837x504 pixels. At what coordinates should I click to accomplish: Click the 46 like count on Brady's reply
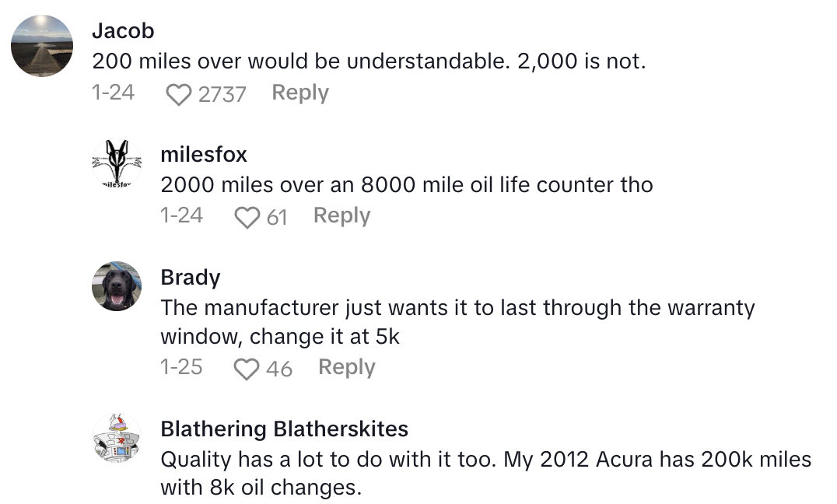(279, 369)
